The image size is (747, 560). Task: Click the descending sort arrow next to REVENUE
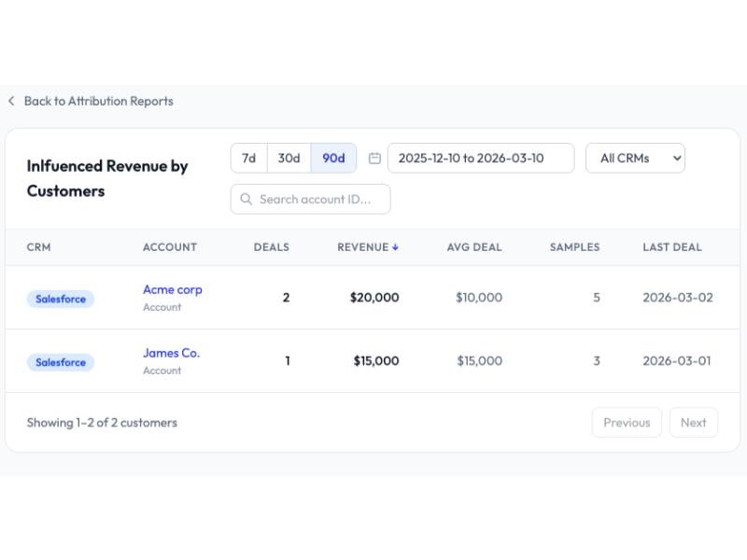click(397, 246)
